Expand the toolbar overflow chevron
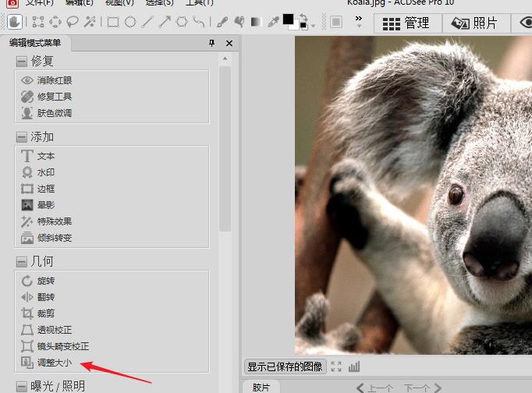This screenshot has width=532, height=393. click(x=359, y=21)
